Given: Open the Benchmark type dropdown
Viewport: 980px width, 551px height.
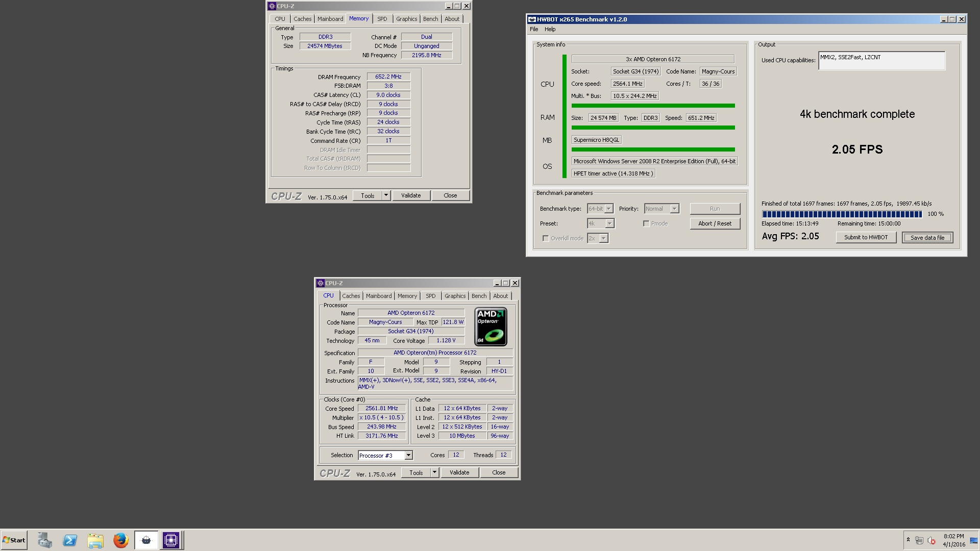Looking at the screenshot, I should (609, 209).
